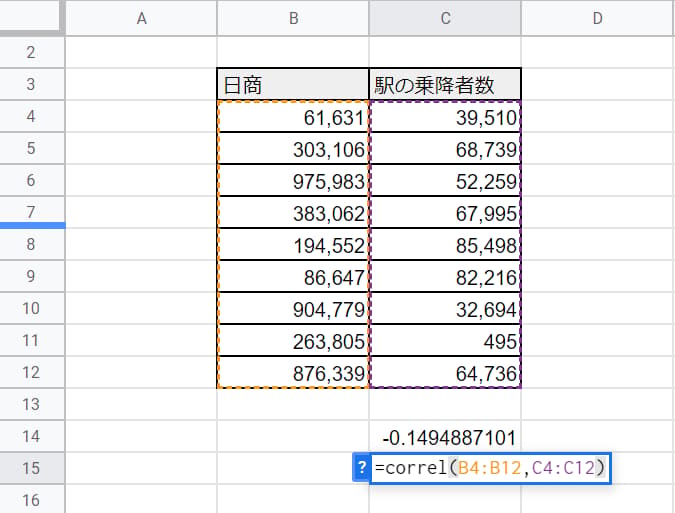Viewport: 675px width, 513px height.
Task: Select cell with value 32,694
Action: [x=445, y=308]
